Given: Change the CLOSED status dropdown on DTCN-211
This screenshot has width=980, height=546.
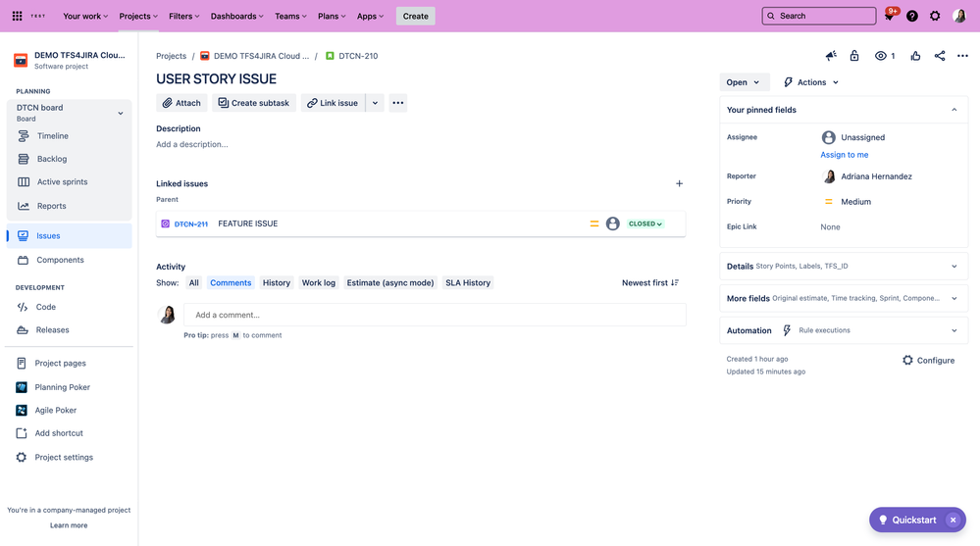Looking at the screenshot, I should point(645,223).
